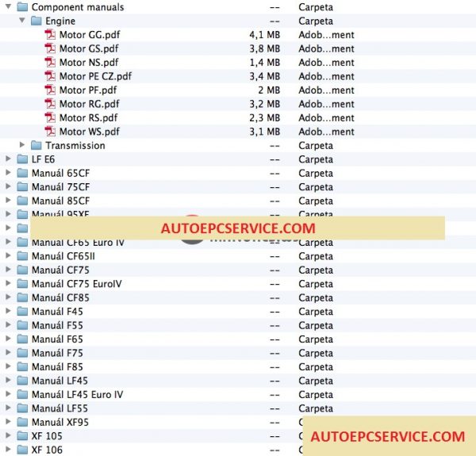Screen dimensions: 476x456
Task: Select the Motor RS.pdf file name
Action: [x=88, y=117]
